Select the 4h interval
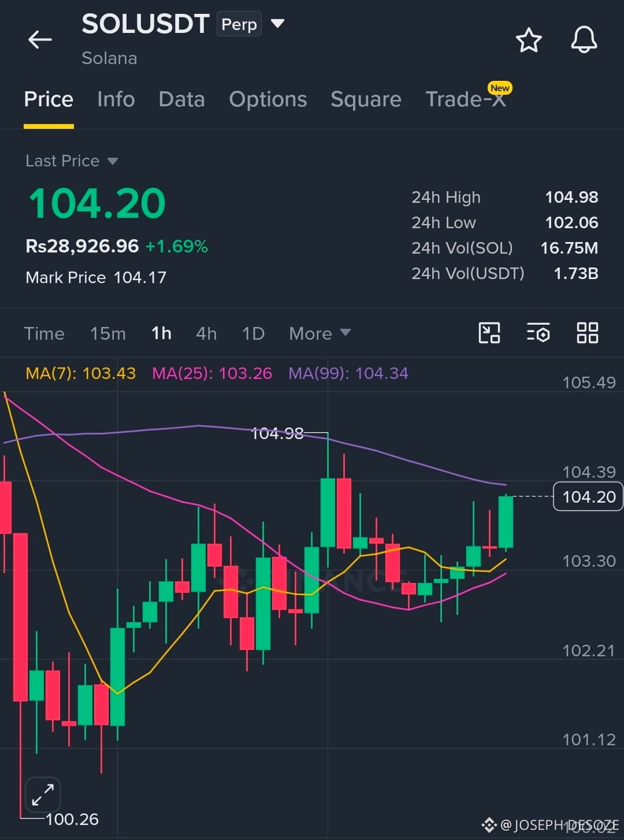The image size is (624, 840). 206,333
